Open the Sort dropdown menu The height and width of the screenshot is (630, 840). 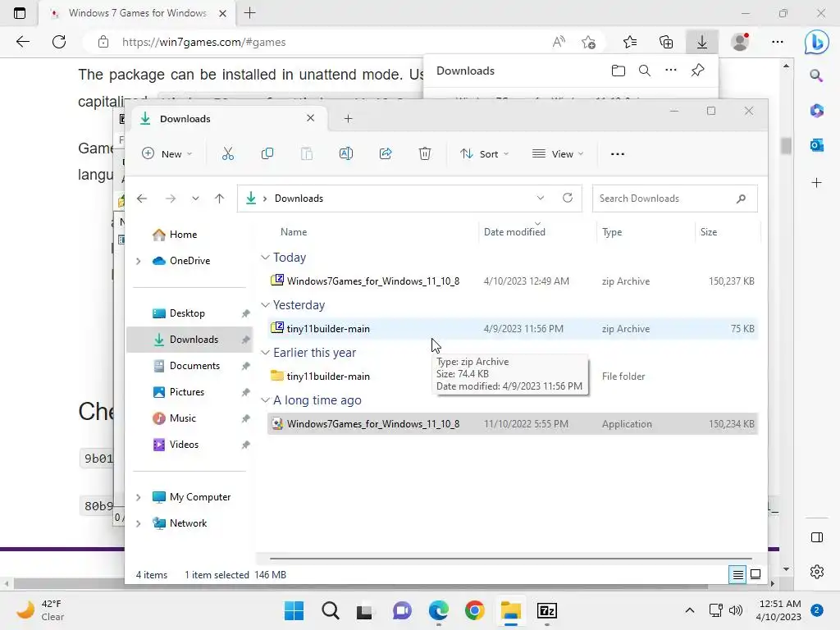coord(484,154)
